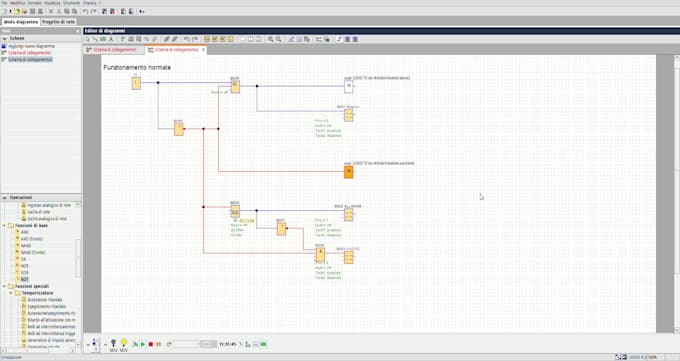Select the XOR function in the tree
The image size is (680, 361).
[x=25, y=273]
